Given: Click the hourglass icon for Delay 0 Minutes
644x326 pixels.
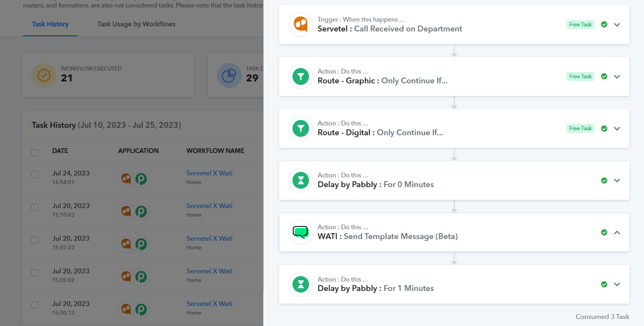Looking at the screenshot, I should pyautogui.click(x=301, y=180).
